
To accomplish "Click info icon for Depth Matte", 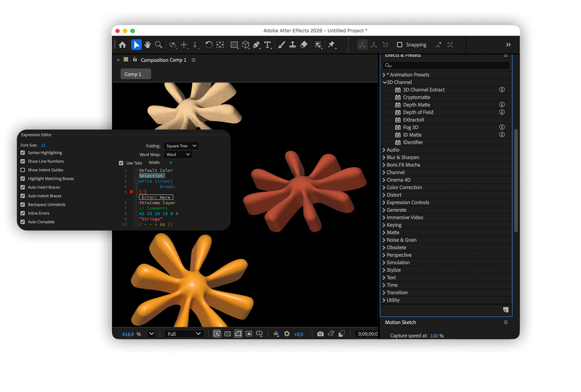I will click(x=502, y=105).
